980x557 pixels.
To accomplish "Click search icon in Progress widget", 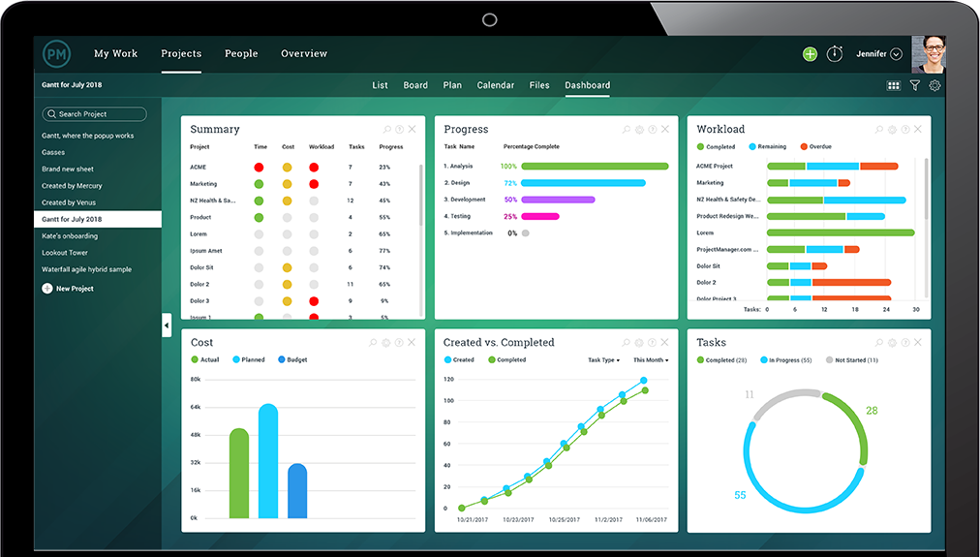I will point(627,130).
